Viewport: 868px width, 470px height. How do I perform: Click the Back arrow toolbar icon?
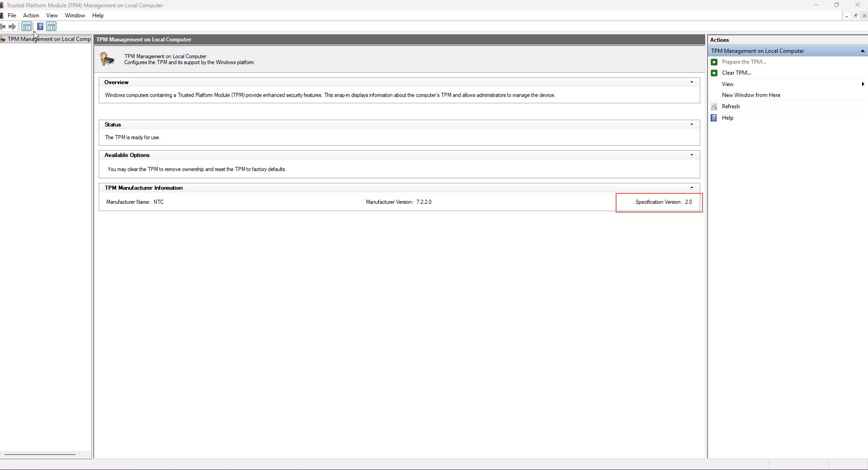click(3, 26)
